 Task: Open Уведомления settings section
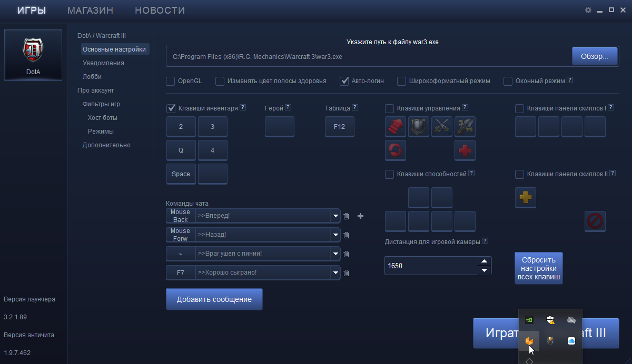click(x=103, y=63)
